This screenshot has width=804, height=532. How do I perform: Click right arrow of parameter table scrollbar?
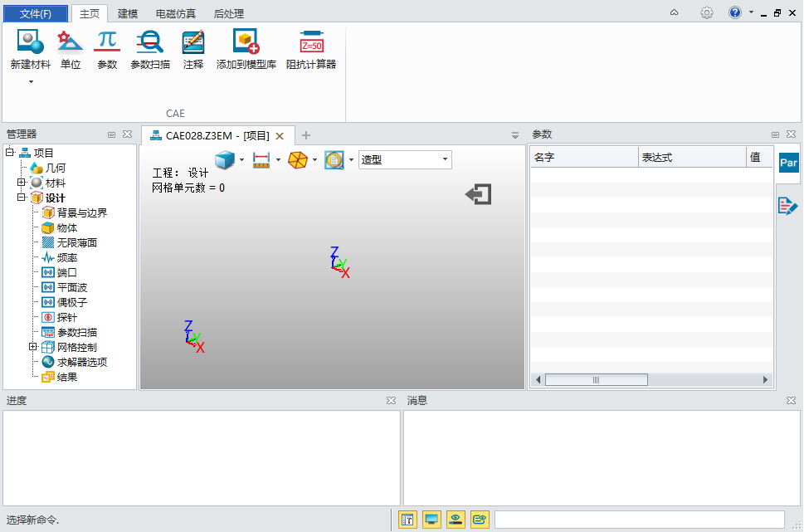765,379
